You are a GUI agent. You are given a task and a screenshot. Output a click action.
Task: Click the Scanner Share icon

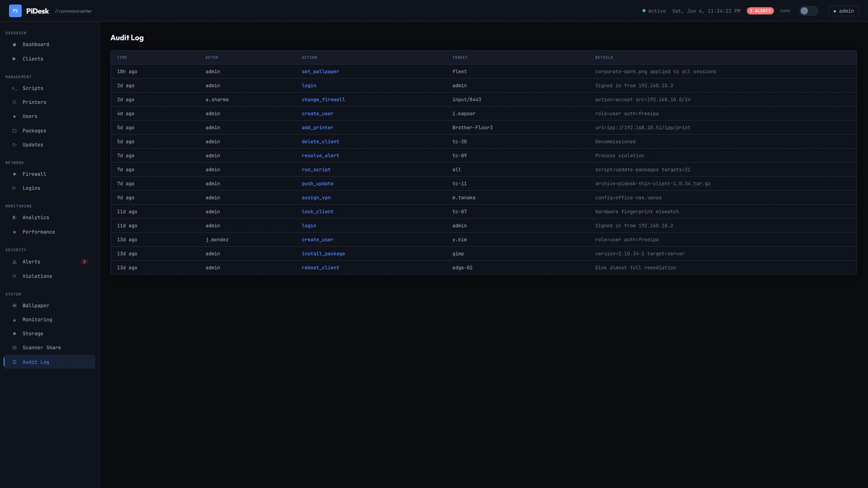point(14,347)
